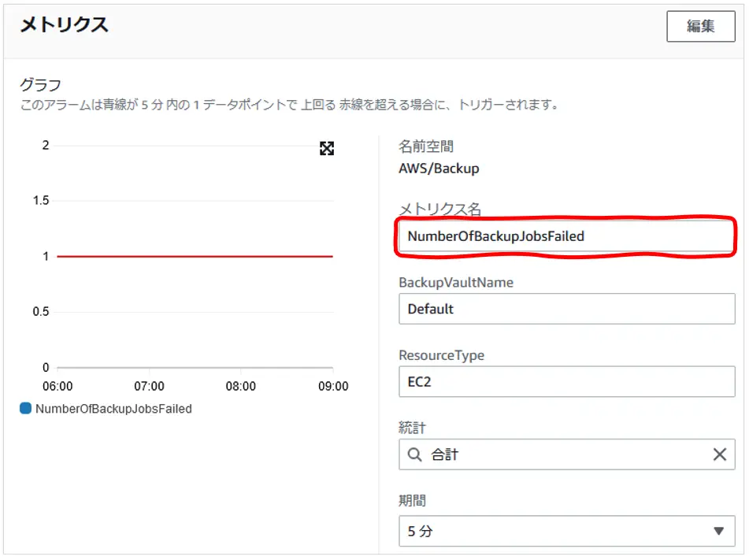This screenshot has height=560, width=749.
Task: Select the 5 分 period combo box
Action: (566, 531)
